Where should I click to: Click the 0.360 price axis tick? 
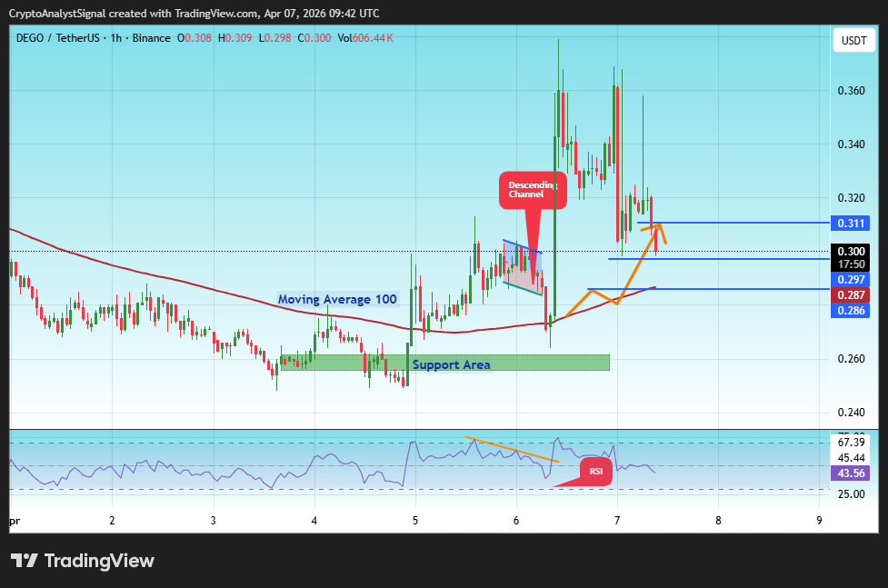[851, 91]
